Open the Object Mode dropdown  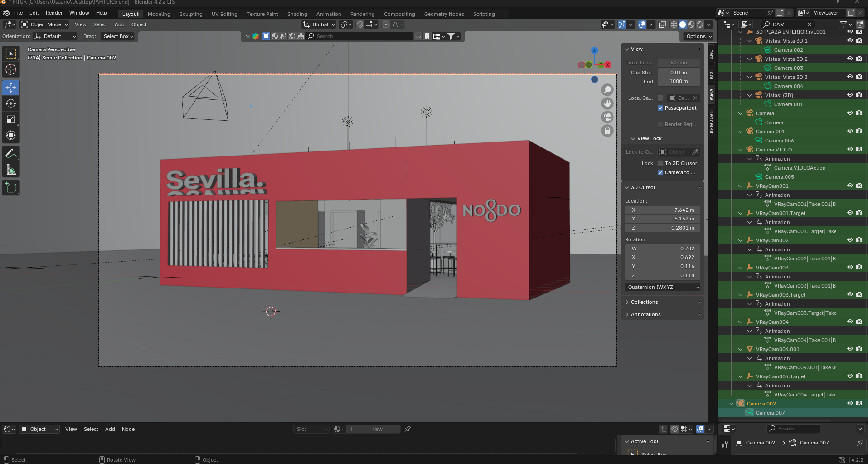tap(45, 24)
